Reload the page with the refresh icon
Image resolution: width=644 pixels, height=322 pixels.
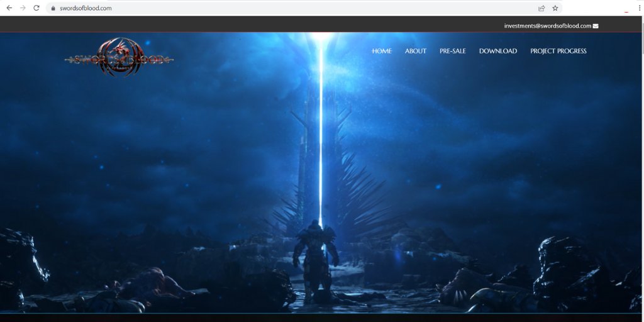36,8
